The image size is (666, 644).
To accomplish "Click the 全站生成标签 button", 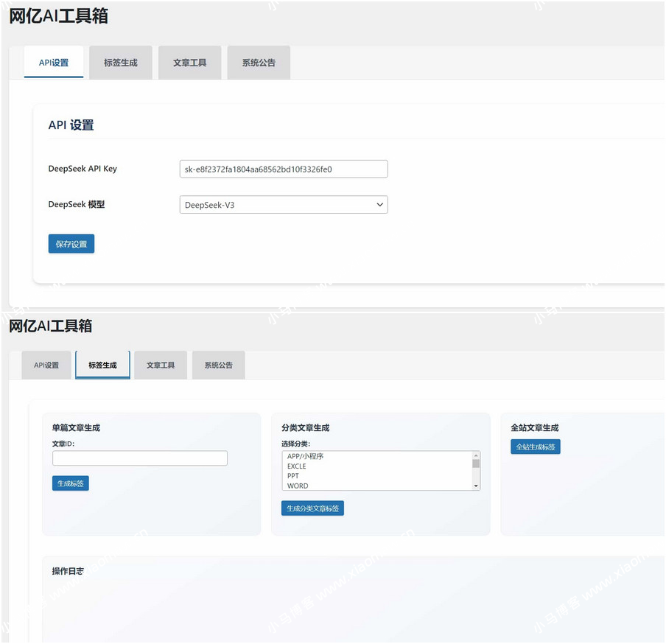I will pyautogui.click(x=535, y=447).
